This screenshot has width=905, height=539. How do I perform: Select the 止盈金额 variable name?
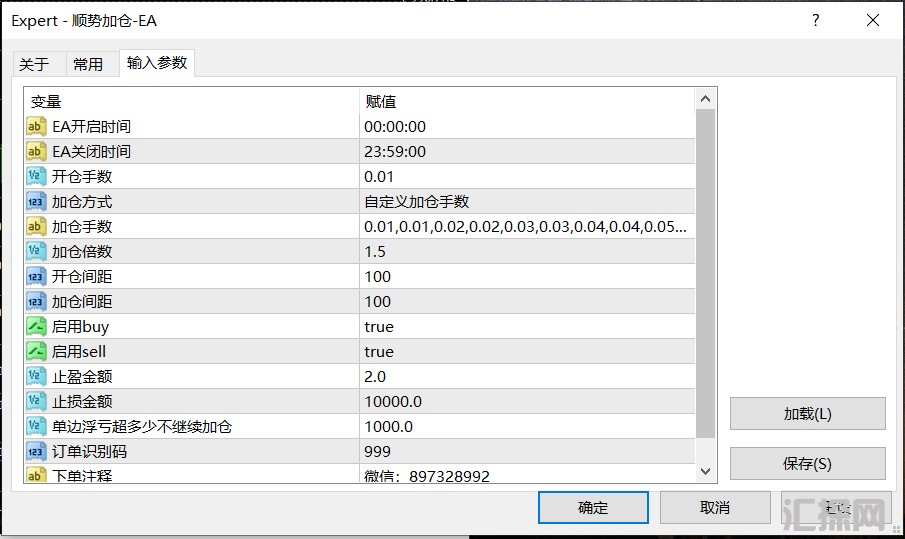point(82,376)
